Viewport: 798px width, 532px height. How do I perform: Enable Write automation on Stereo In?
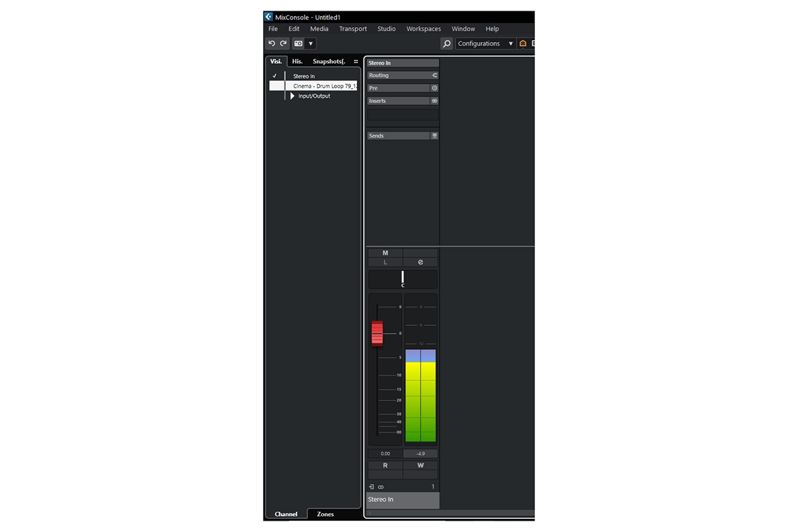[x=420, y=465]
